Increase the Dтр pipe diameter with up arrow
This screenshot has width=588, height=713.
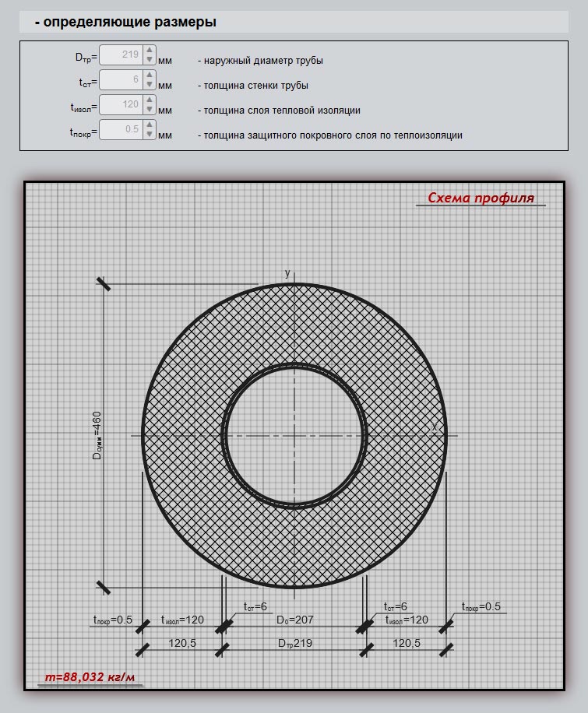[150, 51]
